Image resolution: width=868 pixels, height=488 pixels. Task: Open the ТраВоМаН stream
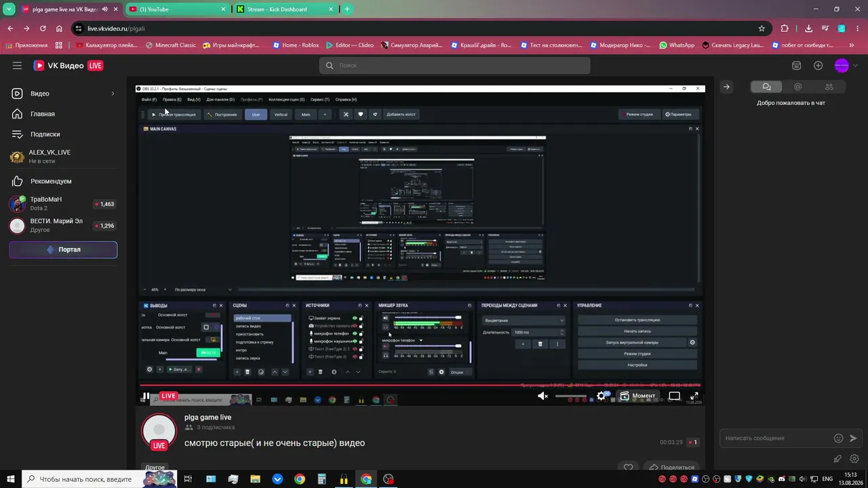63,204
